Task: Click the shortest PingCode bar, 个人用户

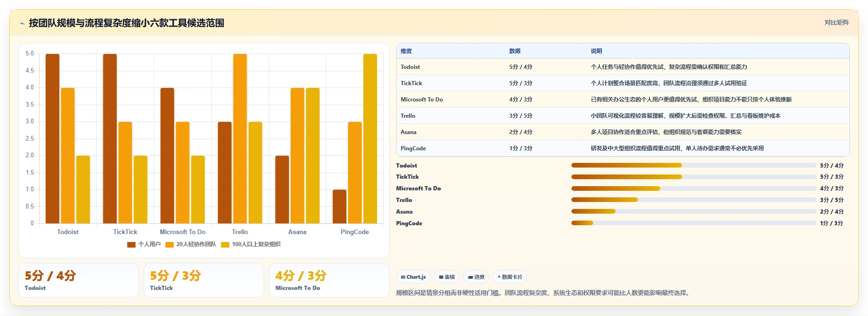Action: click(x=339, y=207)
